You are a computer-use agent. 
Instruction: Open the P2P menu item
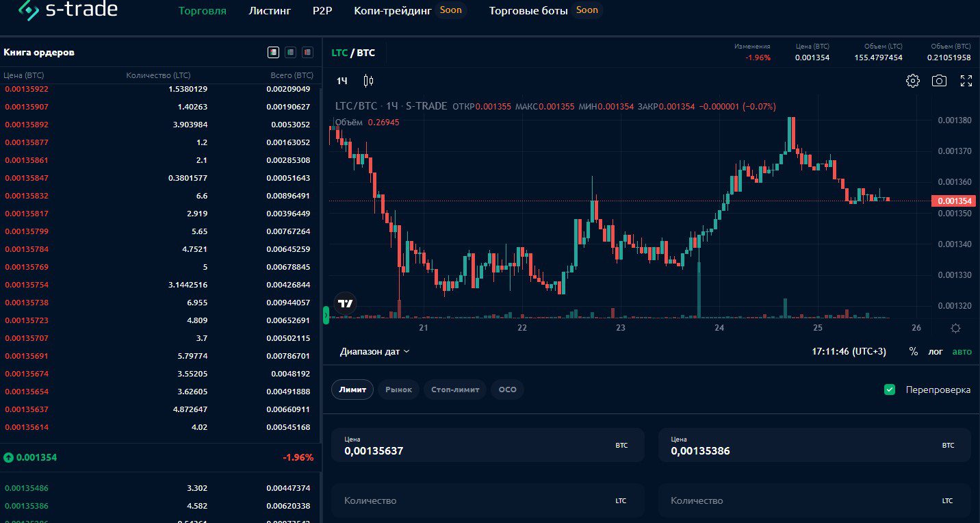(322, 11)
